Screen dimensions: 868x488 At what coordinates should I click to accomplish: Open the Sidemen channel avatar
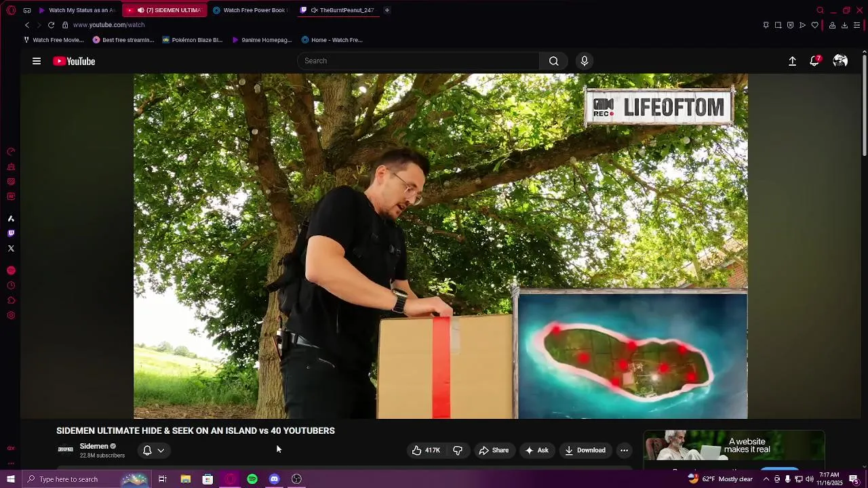(x=66, y=449)
